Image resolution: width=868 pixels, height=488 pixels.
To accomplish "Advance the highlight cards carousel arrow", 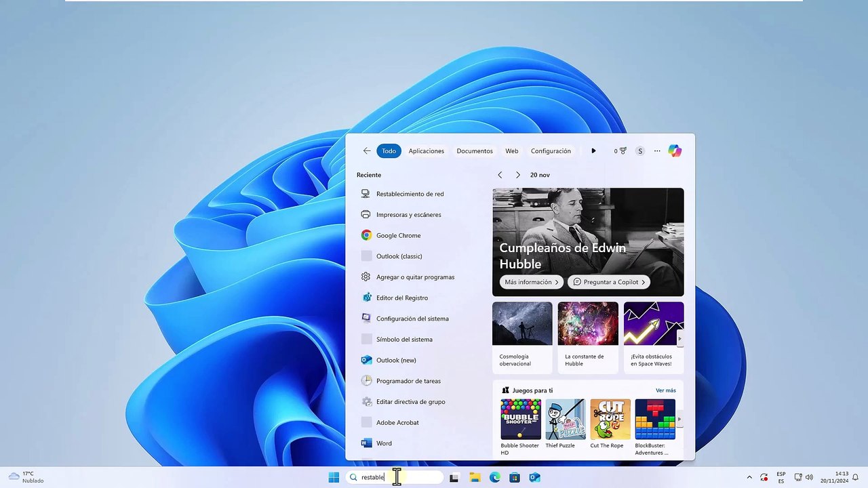I will click(x=679, y=338).
